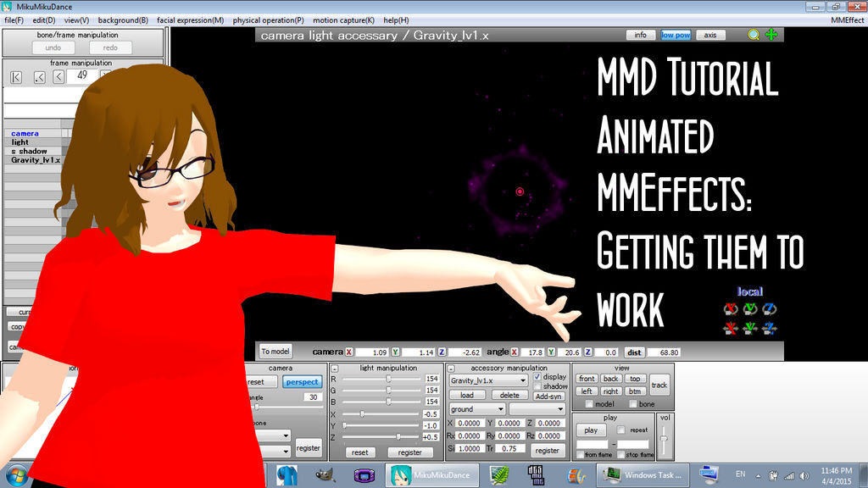Screen dimensions: 868x488
Task: Click the accessory delete button
Action: pos(509,395)
